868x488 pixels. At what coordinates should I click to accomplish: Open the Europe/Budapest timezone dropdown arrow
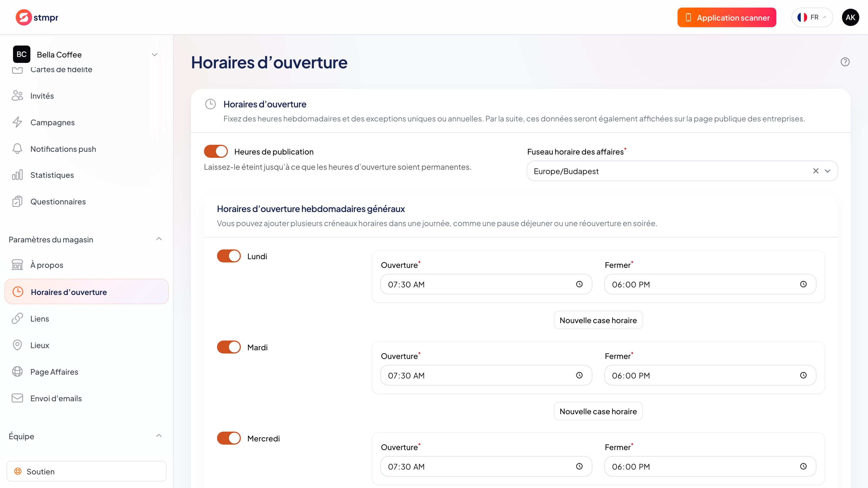pyautogui.click(x=828, y=171)
